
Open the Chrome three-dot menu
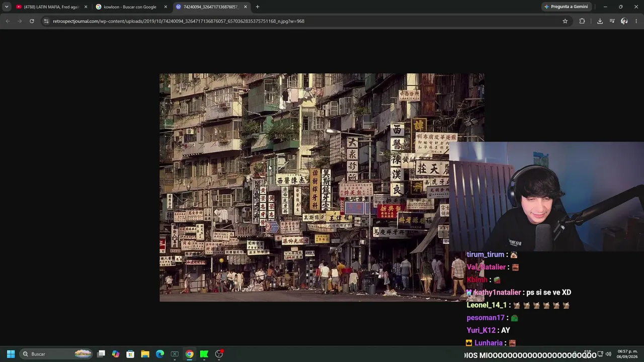coord(636,21)
